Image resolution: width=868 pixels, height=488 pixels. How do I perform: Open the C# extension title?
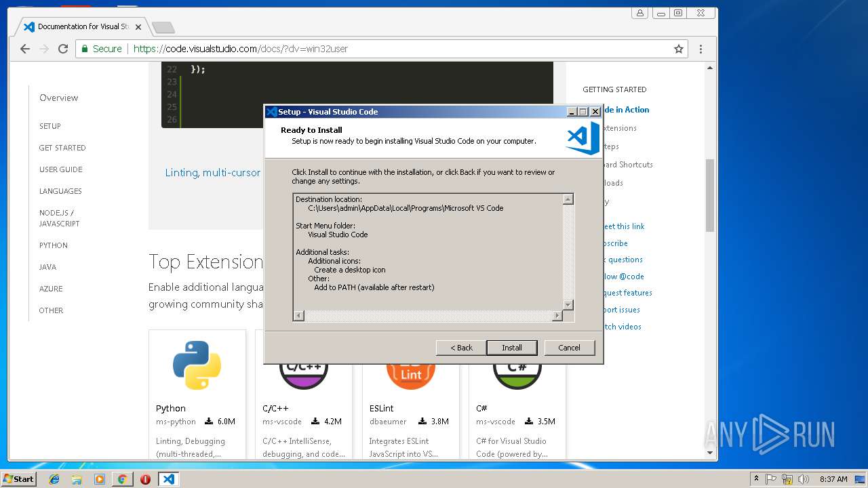(481, 408)
